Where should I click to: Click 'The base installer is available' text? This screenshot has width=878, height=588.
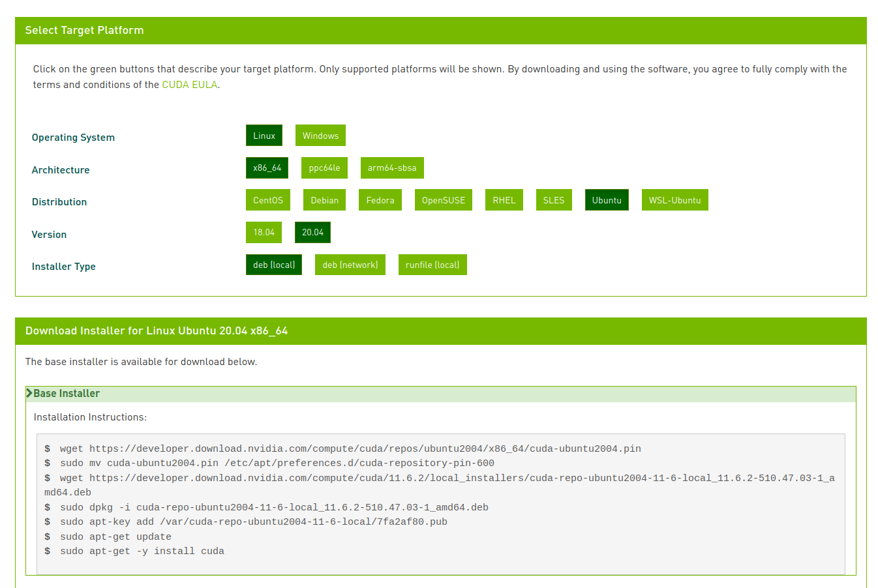(x=141, y=362)
